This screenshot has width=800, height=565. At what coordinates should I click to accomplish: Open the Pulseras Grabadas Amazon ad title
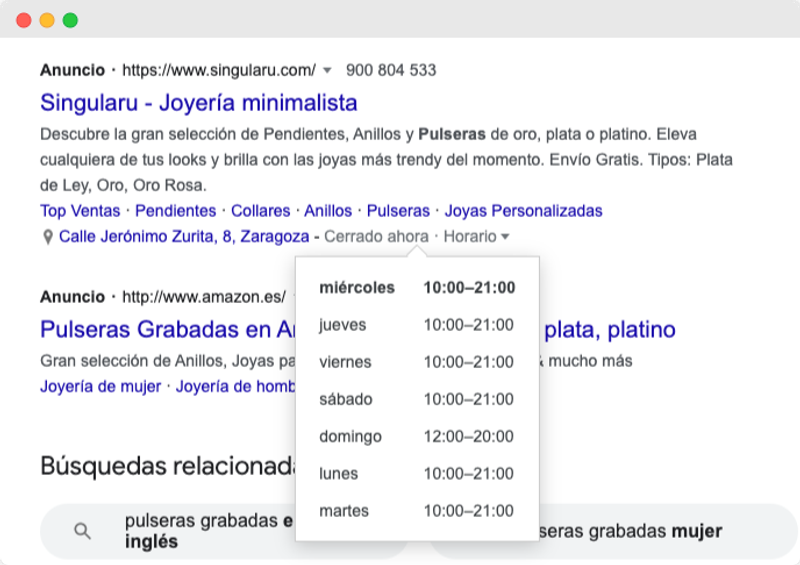pos(167,329)
